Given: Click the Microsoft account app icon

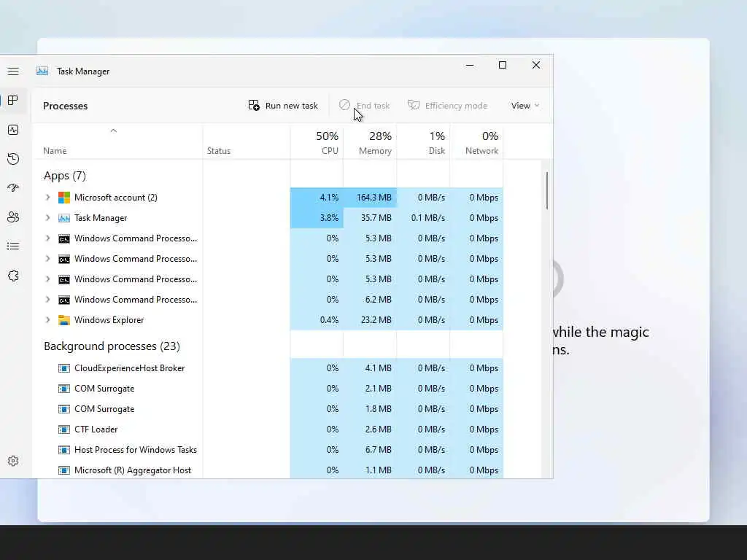Looking at the screenshot, I should coord(64,197).
